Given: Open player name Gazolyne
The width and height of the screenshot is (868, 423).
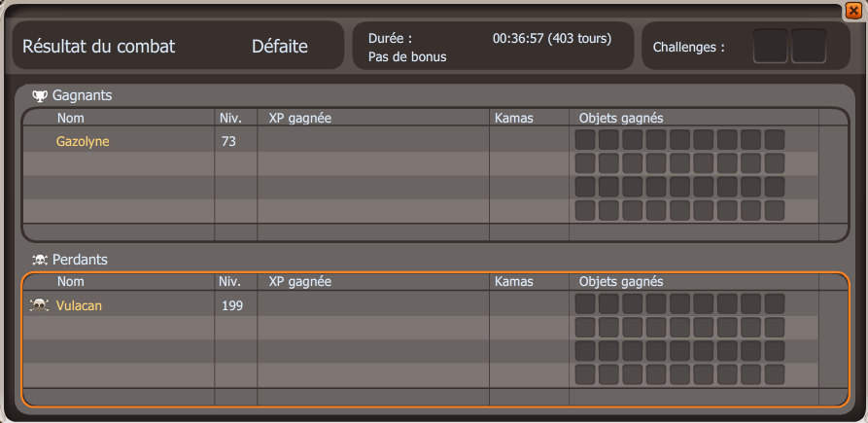Looking at the screenshot, I should coord(83,142).
